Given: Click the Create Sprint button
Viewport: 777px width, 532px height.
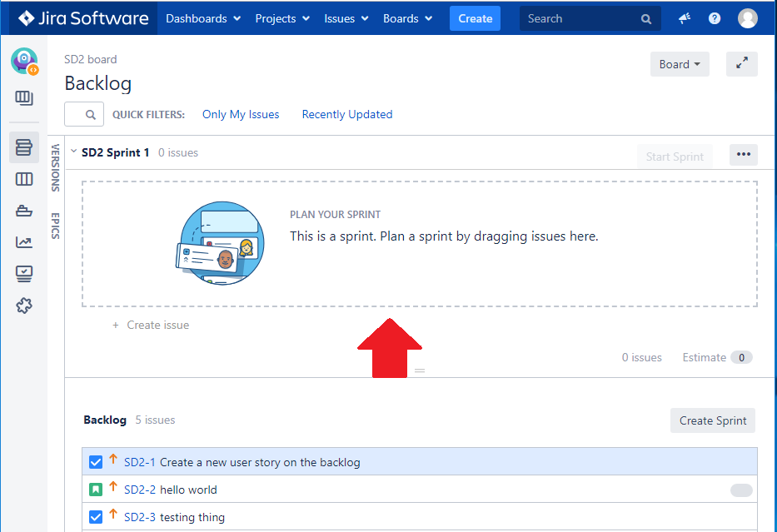Looking at the screenshot, I should coord(712,420).
